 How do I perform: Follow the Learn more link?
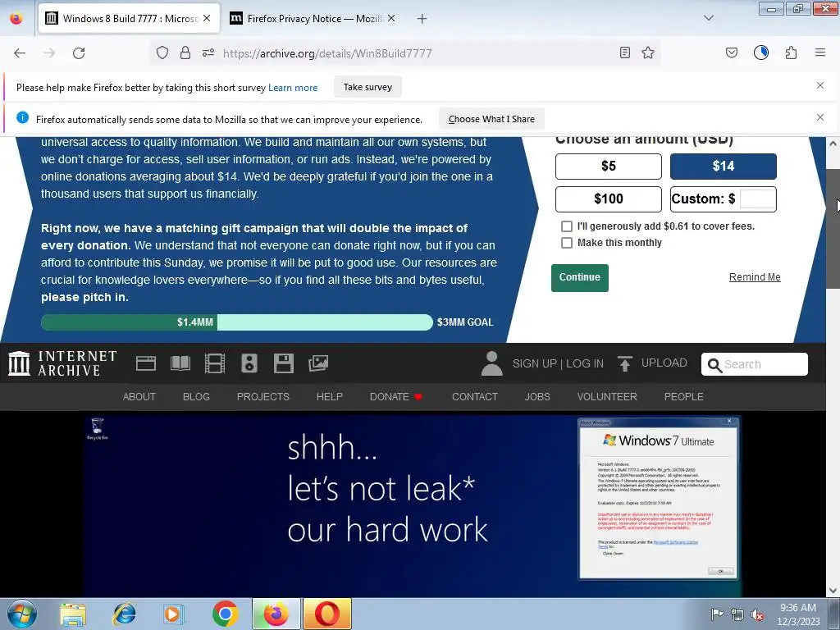tap(293, 88)
